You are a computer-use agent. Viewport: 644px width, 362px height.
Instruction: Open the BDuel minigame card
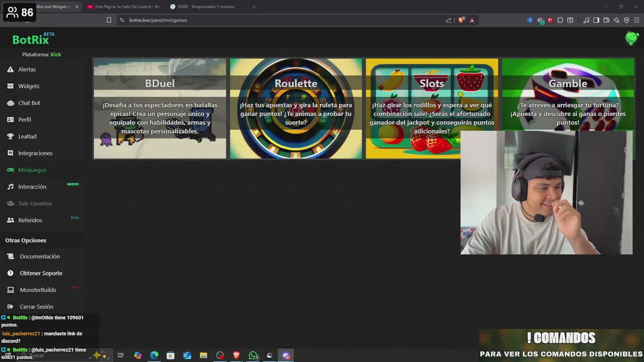(x=160, y=109)
